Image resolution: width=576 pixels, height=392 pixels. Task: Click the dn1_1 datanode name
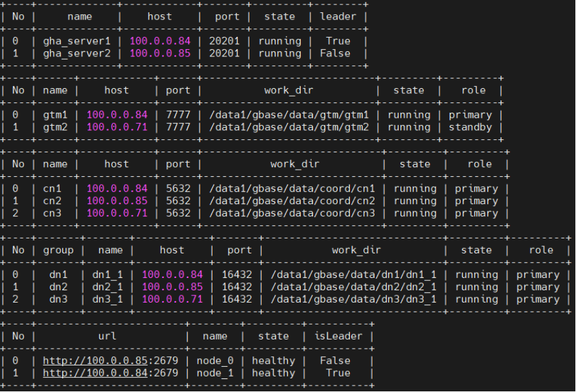point(111,275)
